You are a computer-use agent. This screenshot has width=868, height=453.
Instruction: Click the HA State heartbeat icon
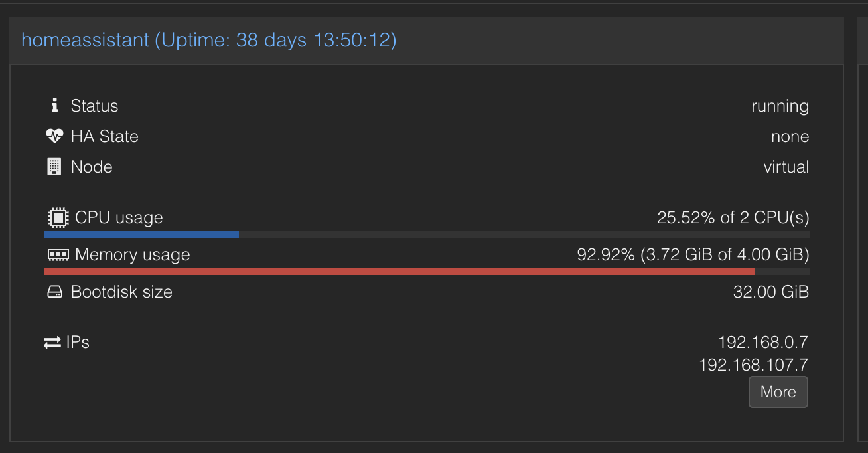(x=54, y=136)
